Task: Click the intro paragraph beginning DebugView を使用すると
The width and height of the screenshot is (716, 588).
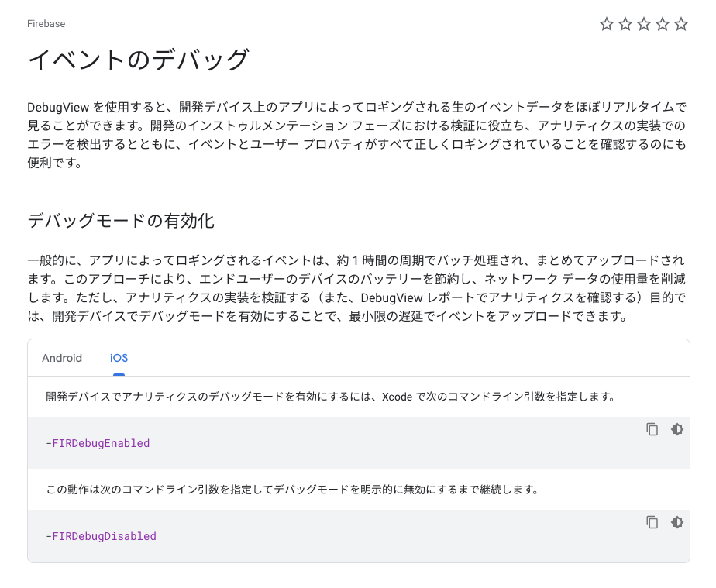Action: coord(356,135)
